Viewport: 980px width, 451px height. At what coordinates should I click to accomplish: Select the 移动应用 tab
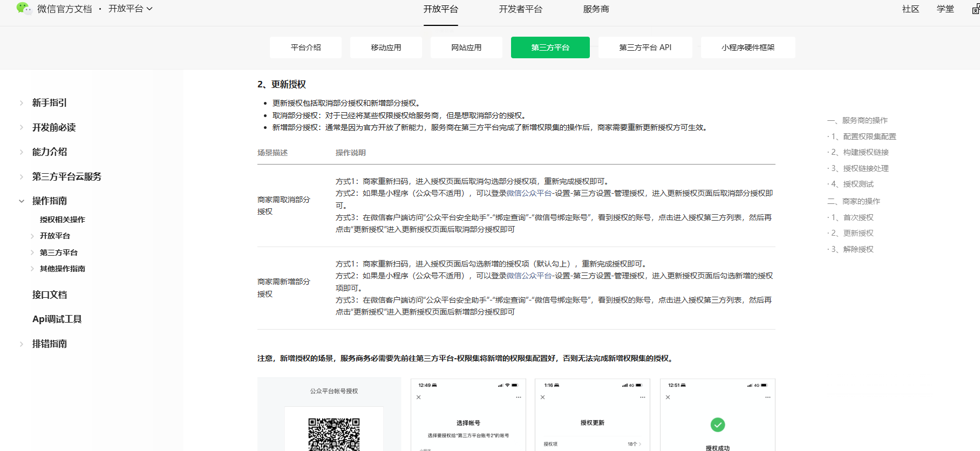tap(386, 47)
